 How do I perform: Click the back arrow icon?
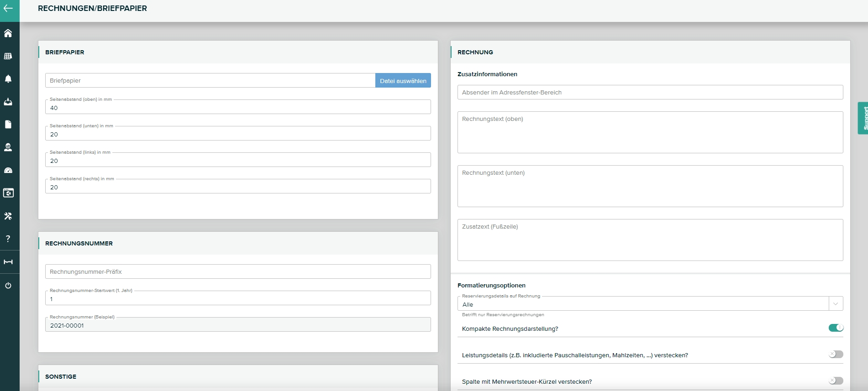(8, 8)
